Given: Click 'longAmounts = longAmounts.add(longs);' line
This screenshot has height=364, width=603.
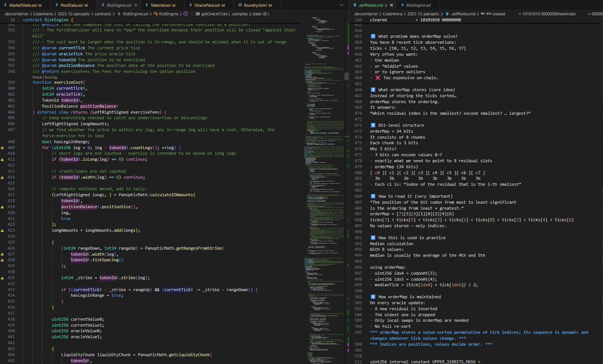Looking at the screenshot, I should pyautogui.click(x=95, y=230).
